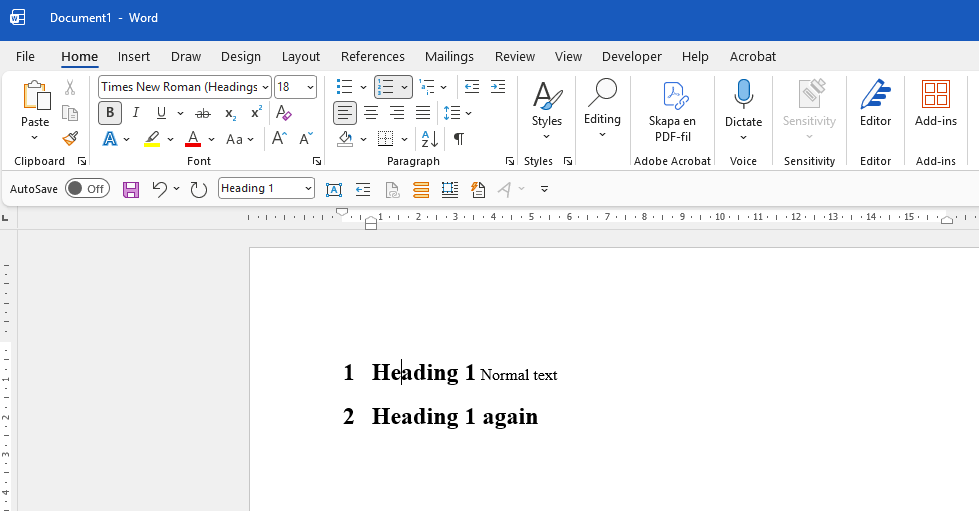Open the Editor proofing pane
979x511 pixels.
tap(875, 104)
